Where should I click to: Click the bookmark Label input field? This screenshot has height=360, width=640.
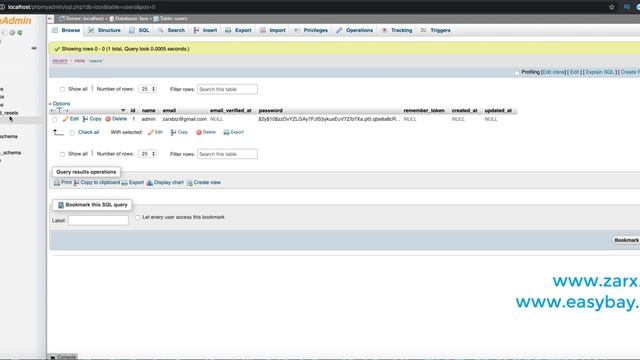pyautogui.click(x=98, y=220)
